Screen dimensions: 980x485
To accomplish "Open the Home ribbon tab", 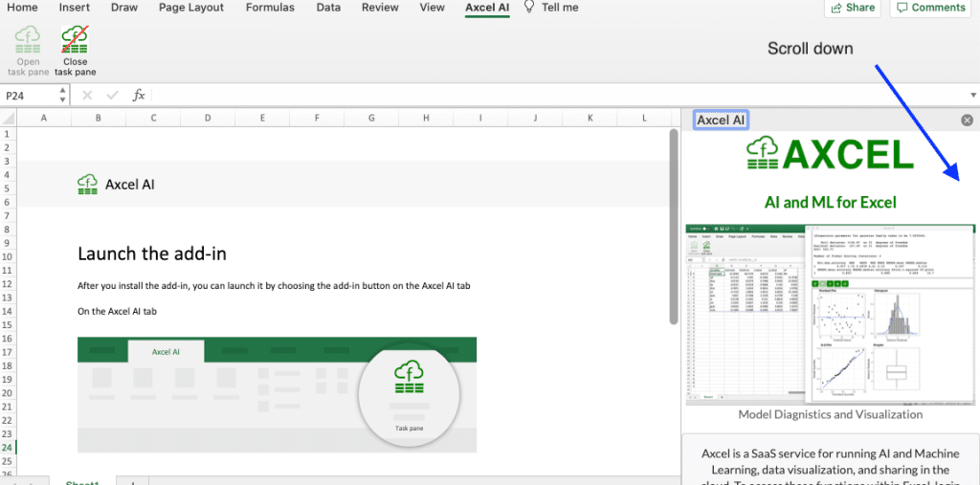I will (x=22, y=8).
